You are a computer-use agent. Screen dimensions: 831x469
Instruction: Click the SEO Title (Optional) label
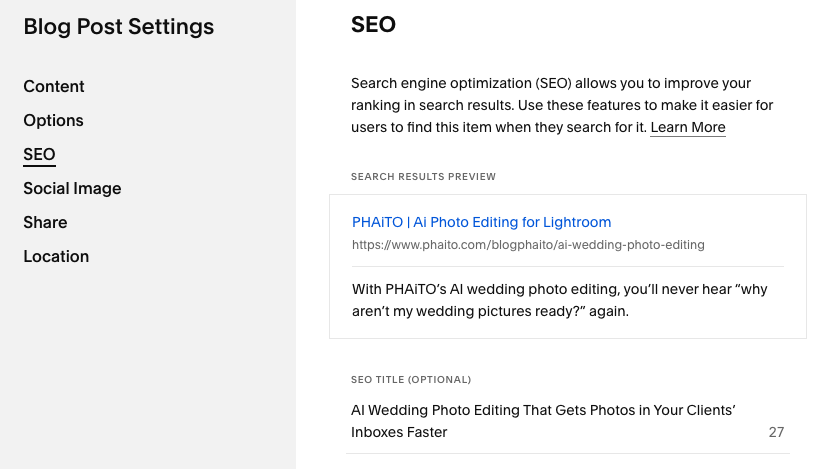(410, 380)
